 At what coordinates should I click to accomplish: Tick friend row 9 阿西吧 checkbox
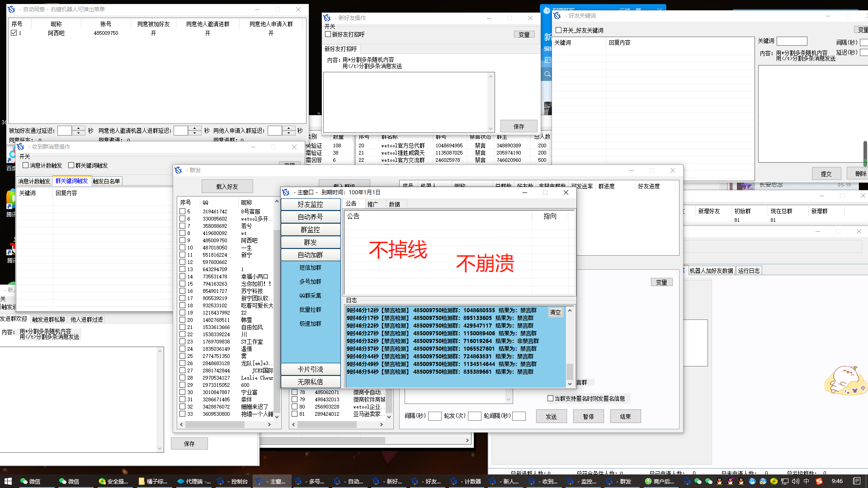point(182,240)
